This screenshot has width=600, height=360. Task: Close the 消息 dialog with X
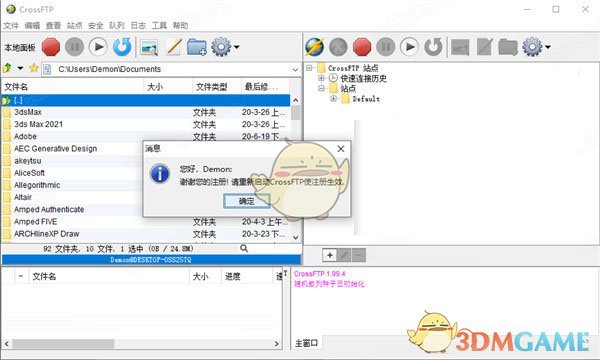(x=341, y=149)
